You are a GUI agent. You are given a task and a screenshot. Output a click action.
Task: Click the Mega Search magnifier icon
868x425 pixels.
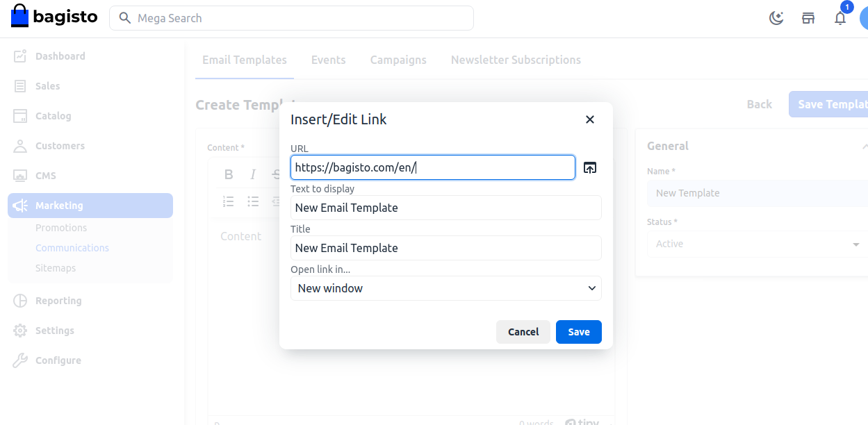[x=125, y=18]
